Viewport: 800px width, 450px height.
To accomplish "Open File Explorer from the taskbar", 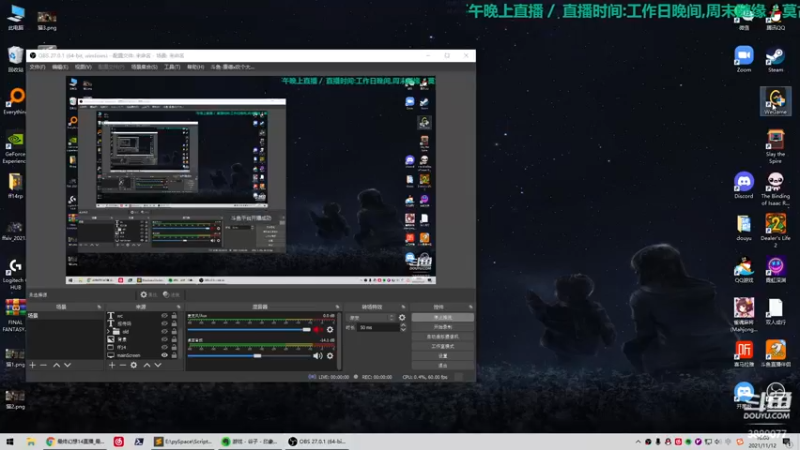I will (31, 442).
